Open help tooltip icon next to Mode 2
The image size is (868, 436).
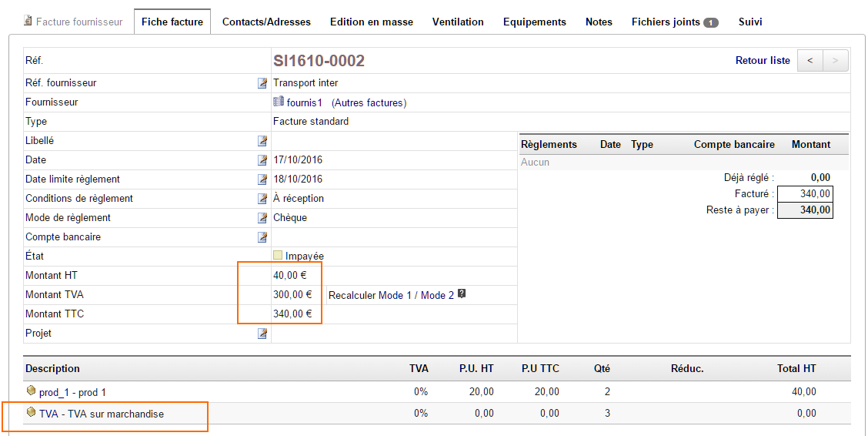click(462, 293)
